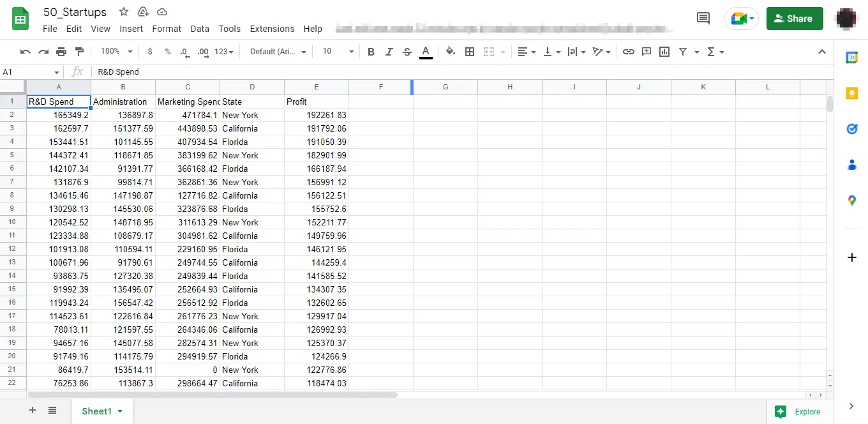Add a new sheet
This screenshot has width=868, height=424.
(x=33, y=411)
